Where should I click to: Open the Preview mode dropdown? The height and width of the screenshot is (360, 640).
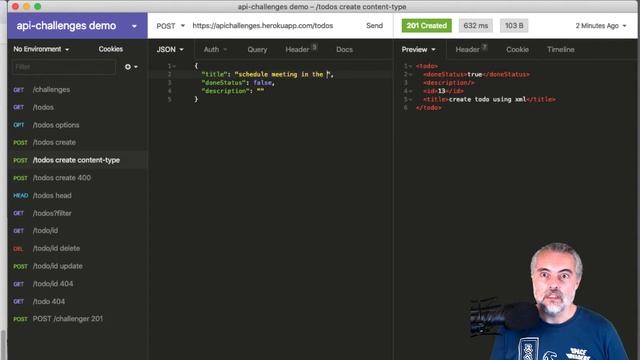pos(418,49)
